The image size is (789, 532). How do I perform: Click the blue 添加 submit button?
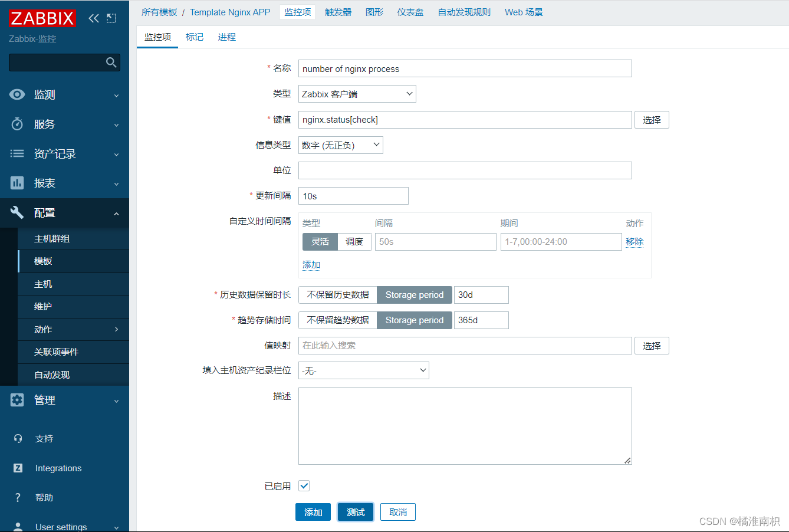point(313,512)
